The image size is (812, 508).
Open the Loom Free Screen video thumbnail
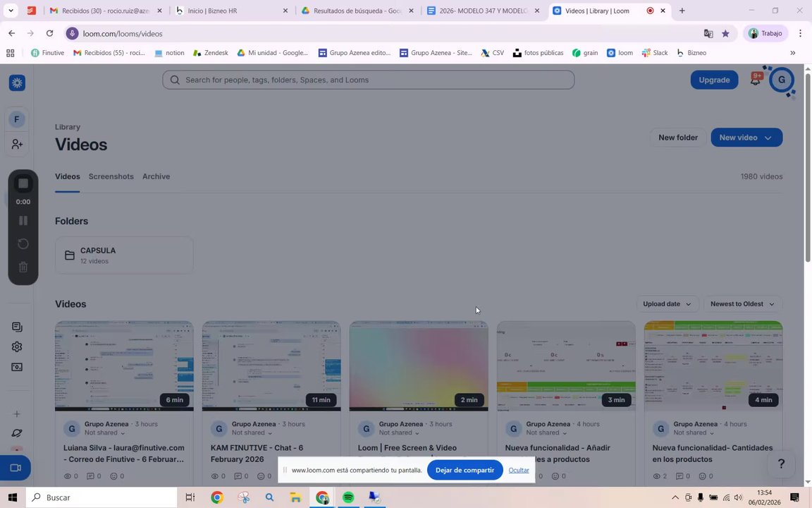click(x=419, y=366)
